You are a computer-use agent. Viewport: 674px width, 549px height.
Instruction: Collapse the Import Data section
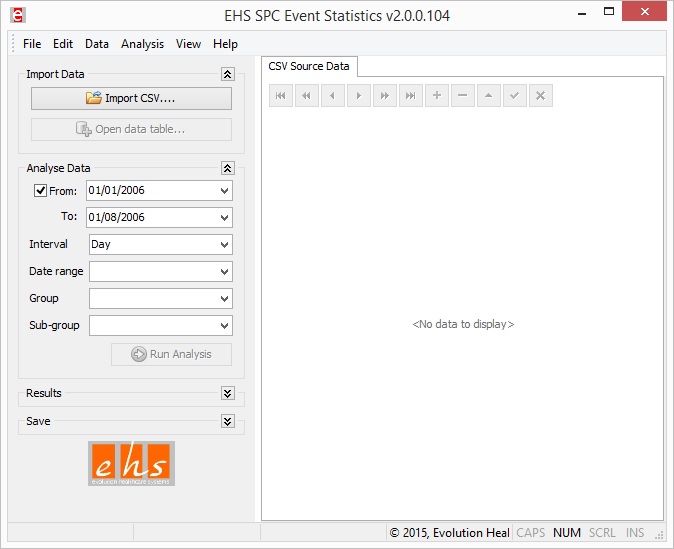[x=227, y=74]
